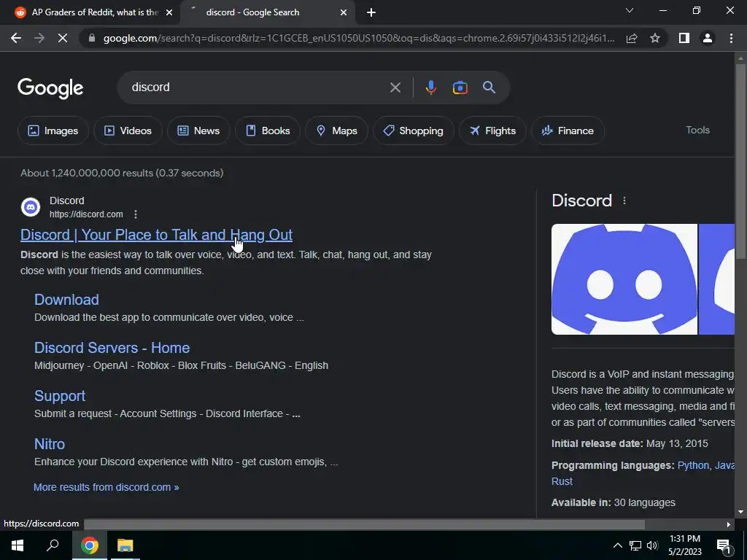
Task: Filter results by Finance
Action: (x=568, y=131)
